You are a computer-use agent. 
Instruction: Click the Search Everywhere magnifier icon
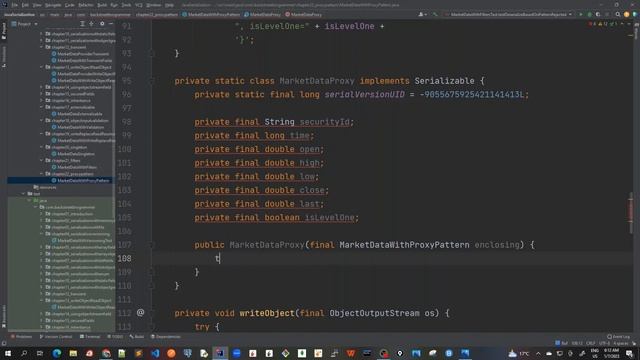pyautogui.click(x=618, y=14)
